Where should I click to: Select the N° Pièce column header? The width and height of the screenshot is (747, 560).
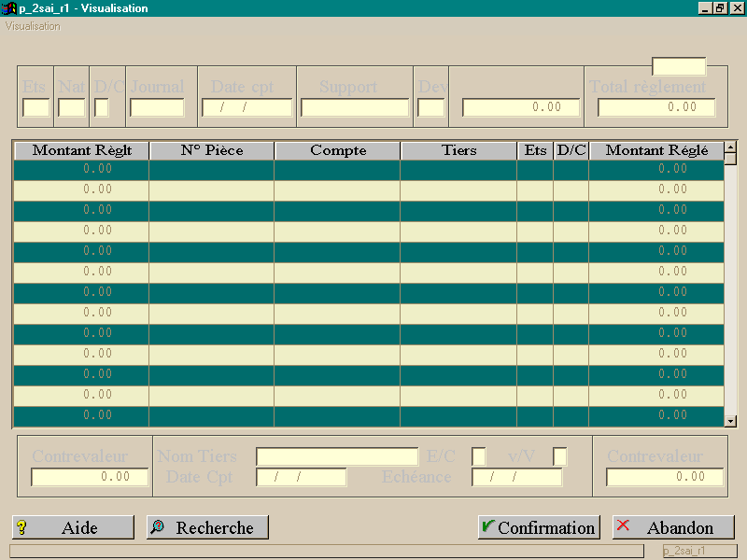coord(212,150)
